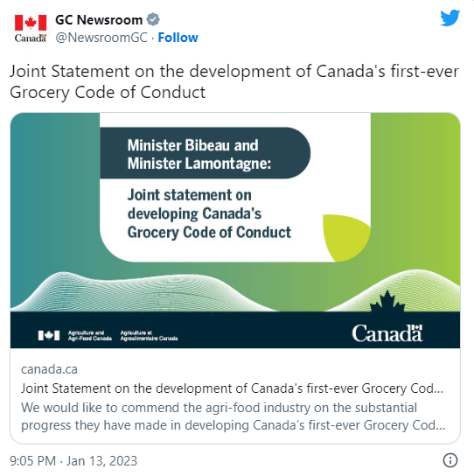Click the Twitter bird logo

click(450, 17)
